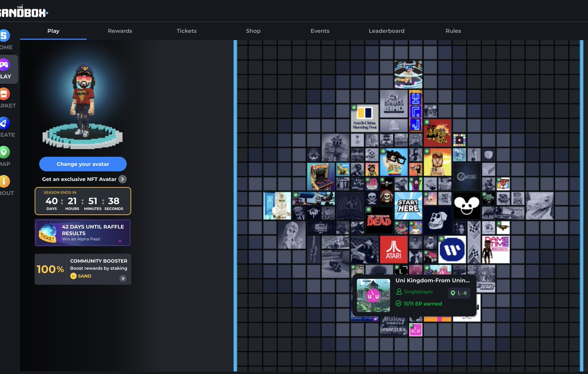This screenshot has width=588, height=374.
Task: Select the Play gamepad sidebar icon
Action: [4, 65]
